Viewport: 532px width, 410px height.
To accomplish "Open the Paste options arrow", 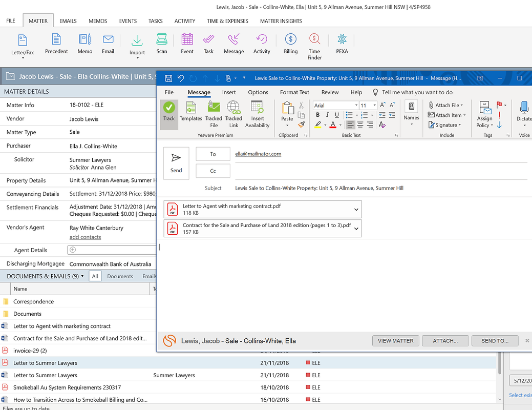I will pos(287,126).
